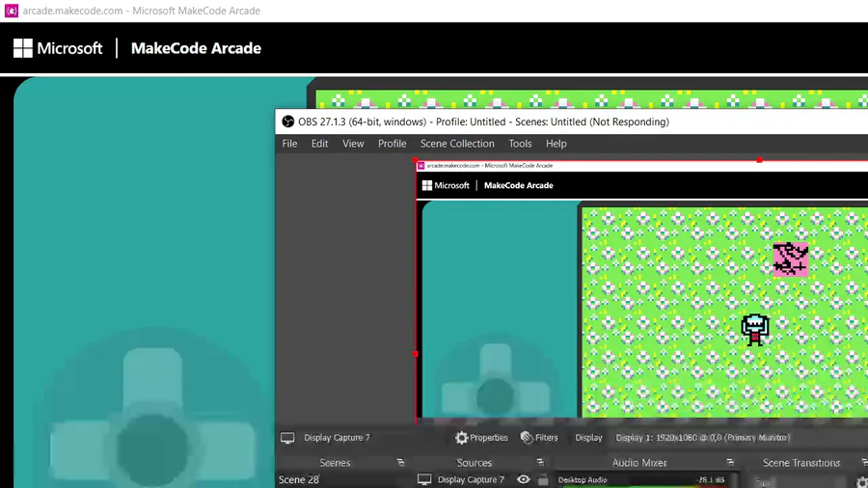The image size is (868, 488).
Task: Pop out the Sources dock
Action: coord(540,463)
